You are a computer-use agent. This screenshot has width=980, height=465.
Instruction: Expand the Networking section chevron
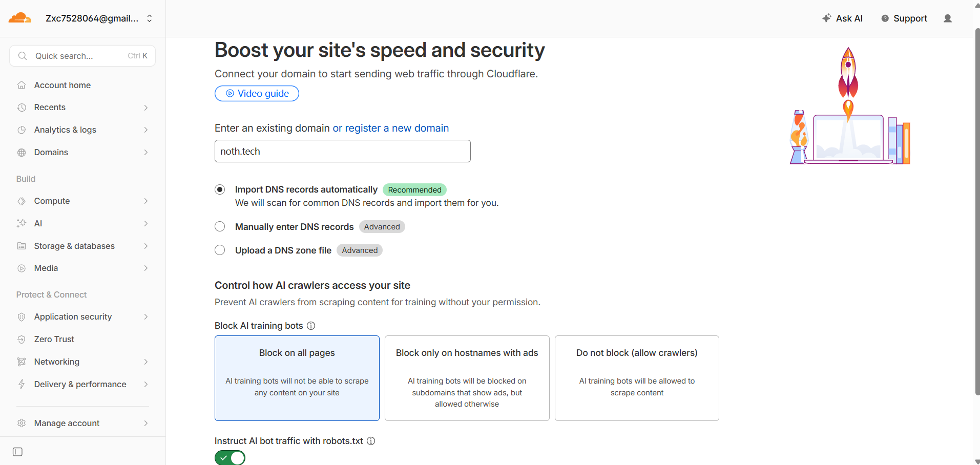[145, 362]
